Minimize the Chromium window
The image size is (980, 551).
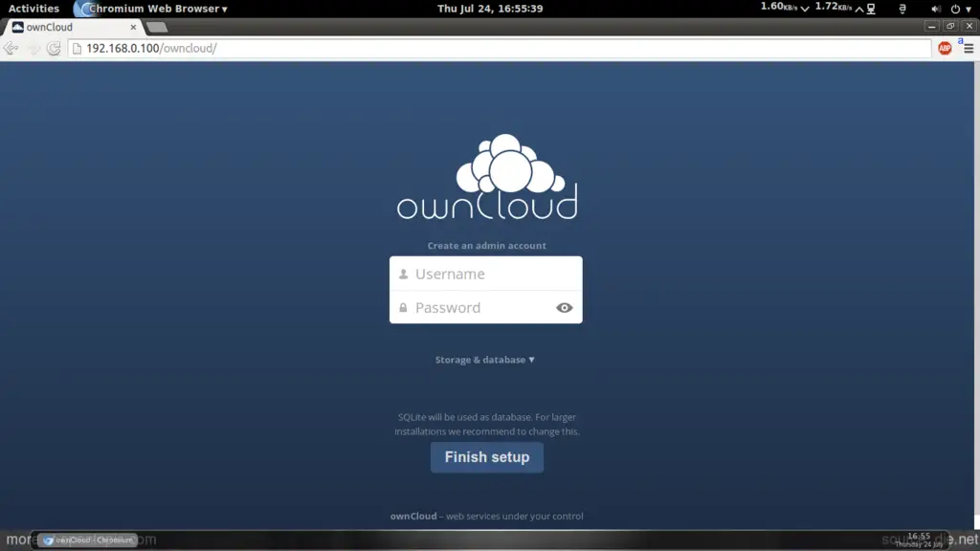(931, 26)
